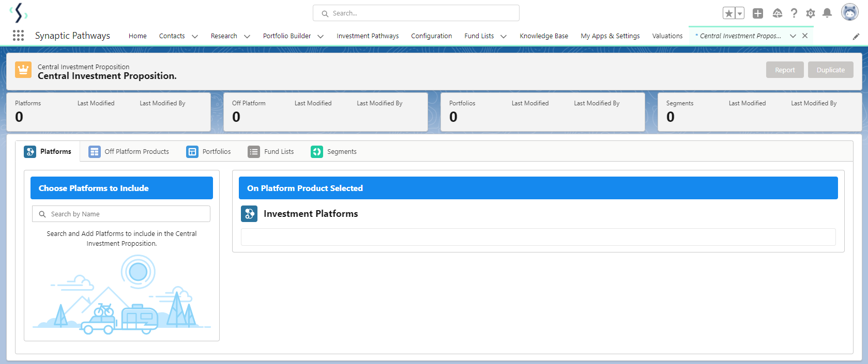Focus the global Search field
868x364 pixels.
(416, 13)
